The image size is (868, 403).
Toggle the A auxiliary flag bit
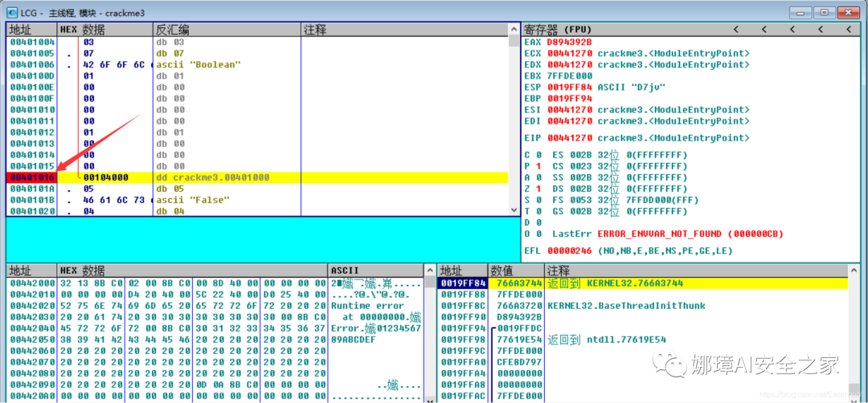pos(538,177)
